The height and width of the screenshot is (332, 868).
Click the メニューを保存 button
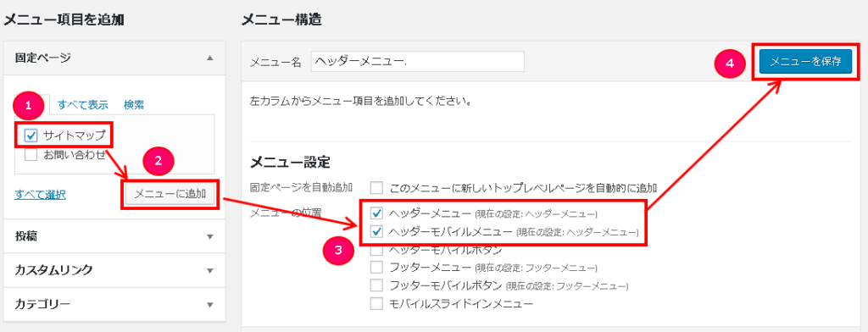[x=805, y=62]
